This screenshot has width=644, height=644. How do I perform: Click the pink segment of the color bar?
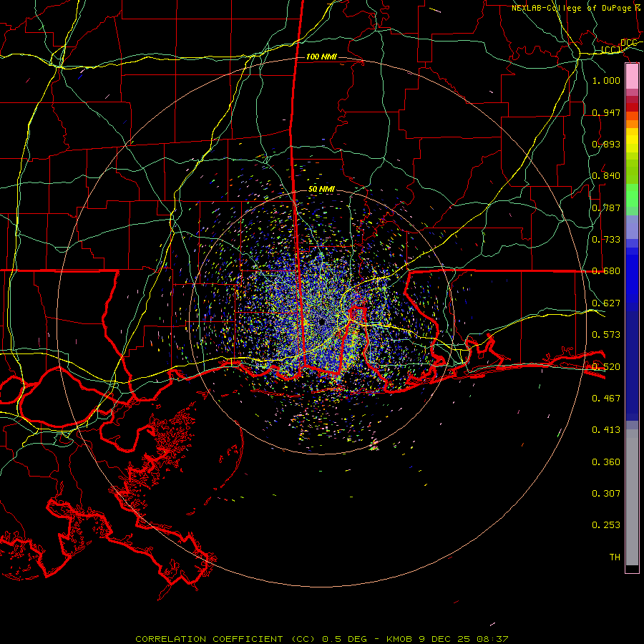tap(632, 77)
